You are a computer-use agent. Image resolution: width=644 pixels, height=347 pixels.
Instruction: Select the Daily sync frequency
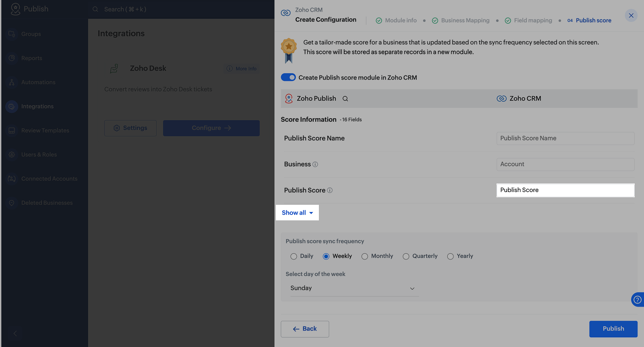coord(294,256)
